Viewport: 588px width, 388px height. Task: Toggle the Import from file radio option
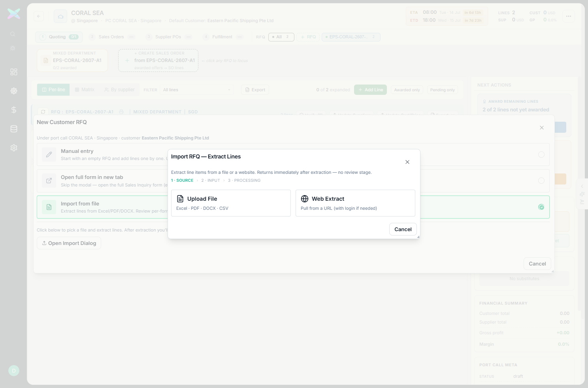point(541,207)
